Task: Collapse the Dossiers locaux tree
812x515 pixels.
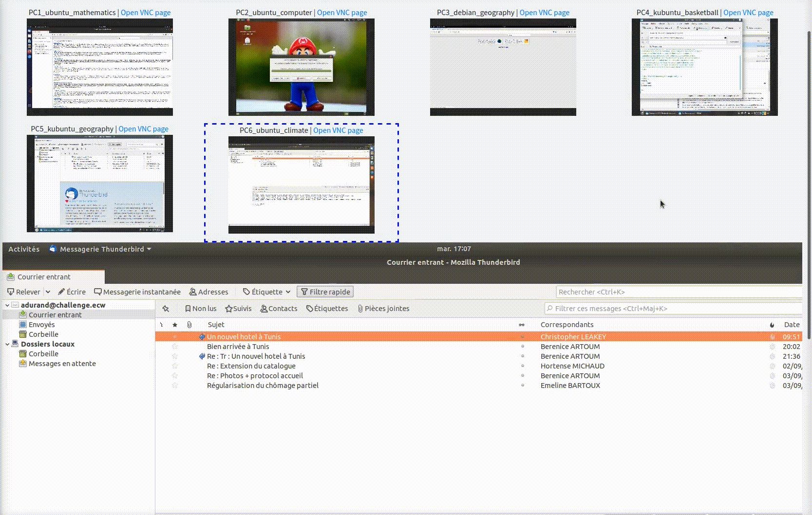Action: point(7,344)
